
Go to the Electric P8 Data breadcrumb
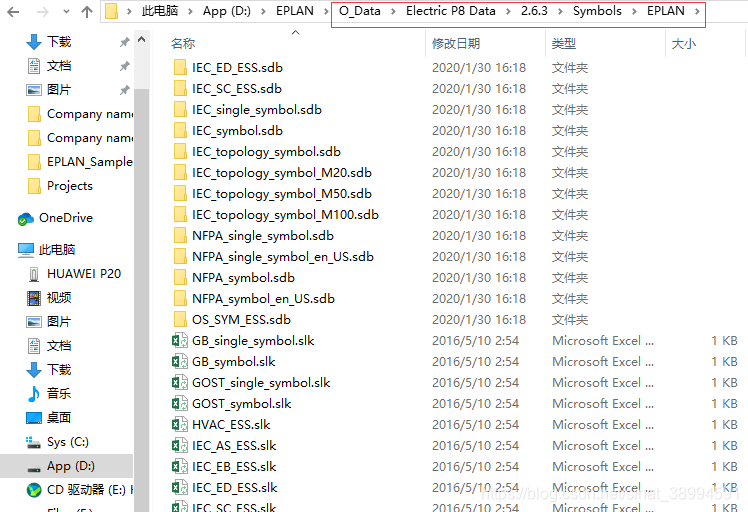click(450, 11)
